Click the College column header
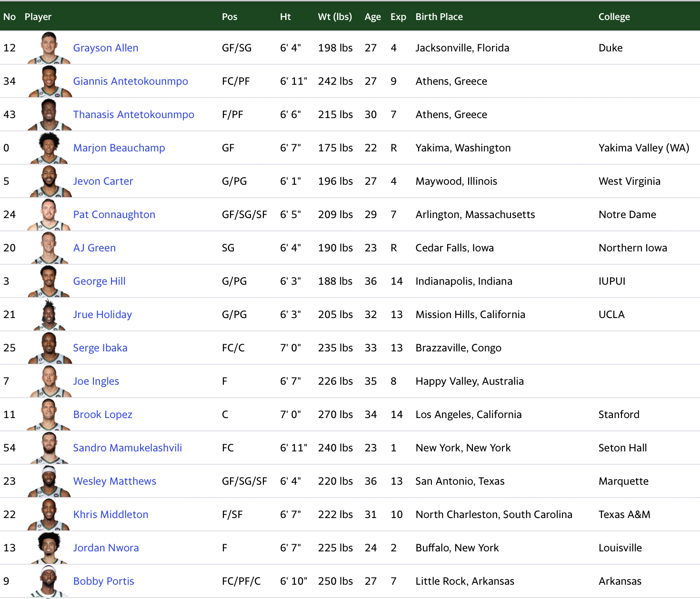This screenshot has height=599, width=700. [614, 17]
